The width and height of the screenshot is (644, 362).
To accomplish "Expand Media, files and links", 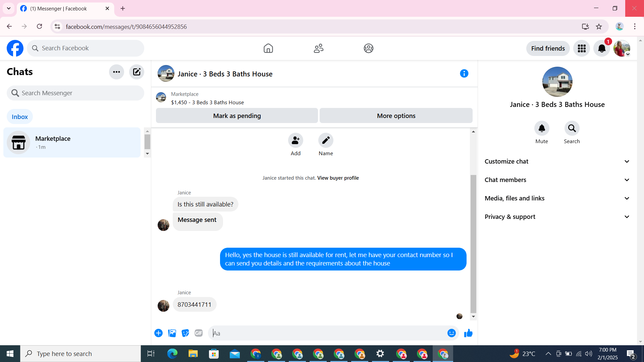I will [x=557, y=198].
